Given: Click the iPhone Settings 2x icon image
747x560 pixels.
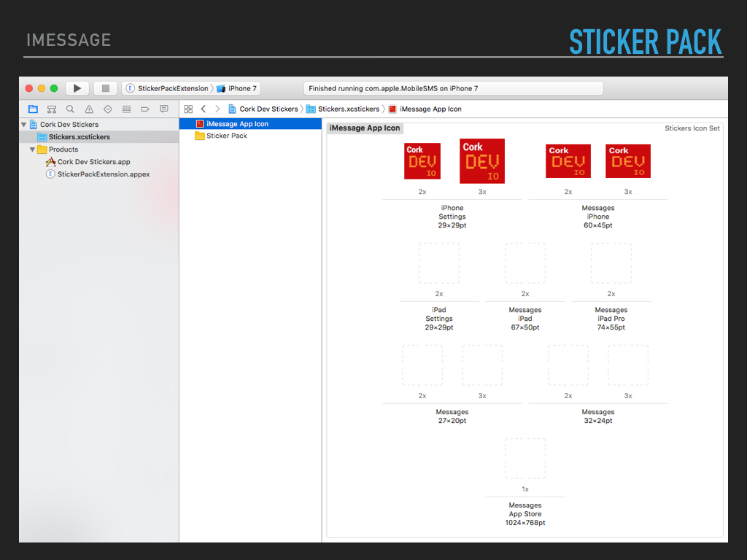Looking at the screenshot, I should click(x=422, y=161).
